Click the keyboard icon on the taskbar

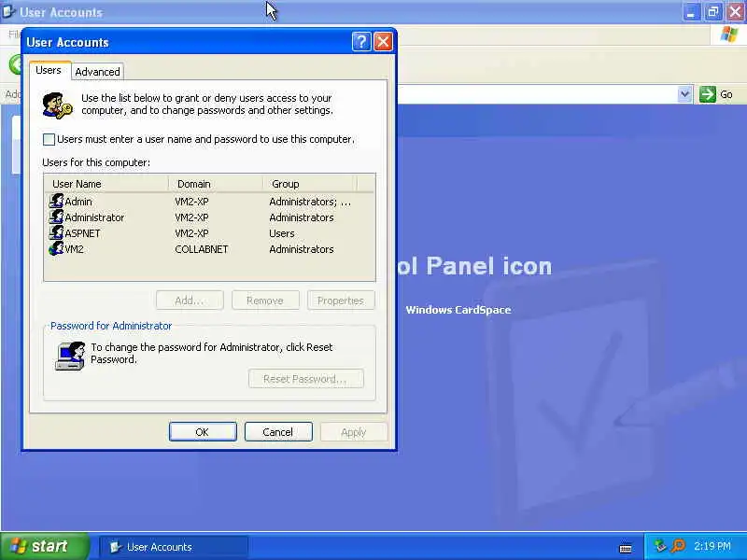pos(626,549)
